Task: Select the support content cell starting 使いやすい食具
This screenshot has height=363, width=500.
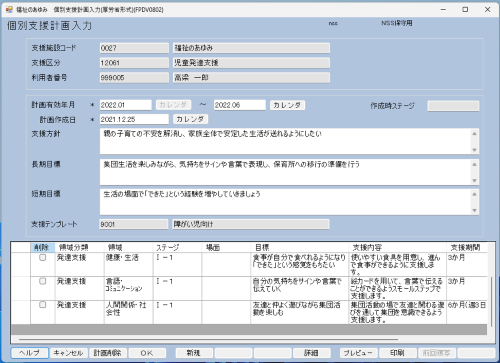Action: point(397,264)
